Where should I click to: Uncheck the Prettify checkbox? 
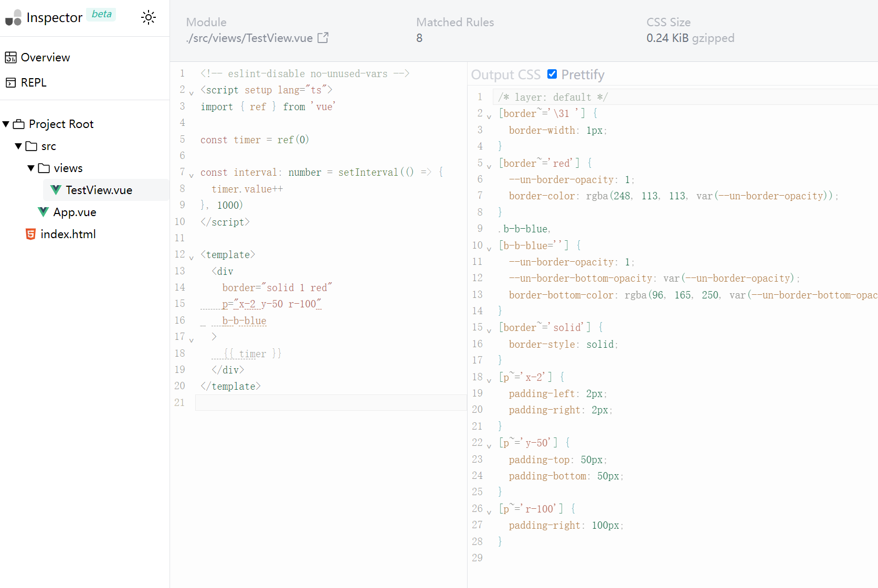552,74
